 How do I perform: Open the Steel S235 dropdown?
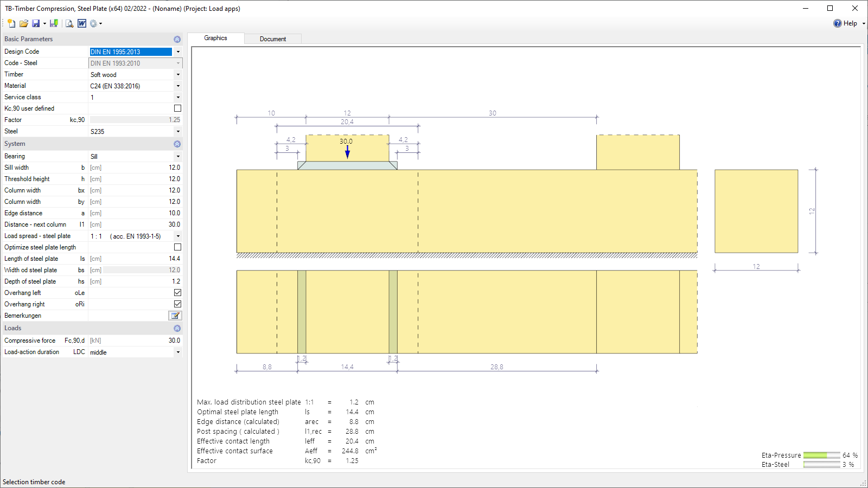coord(178,132)
